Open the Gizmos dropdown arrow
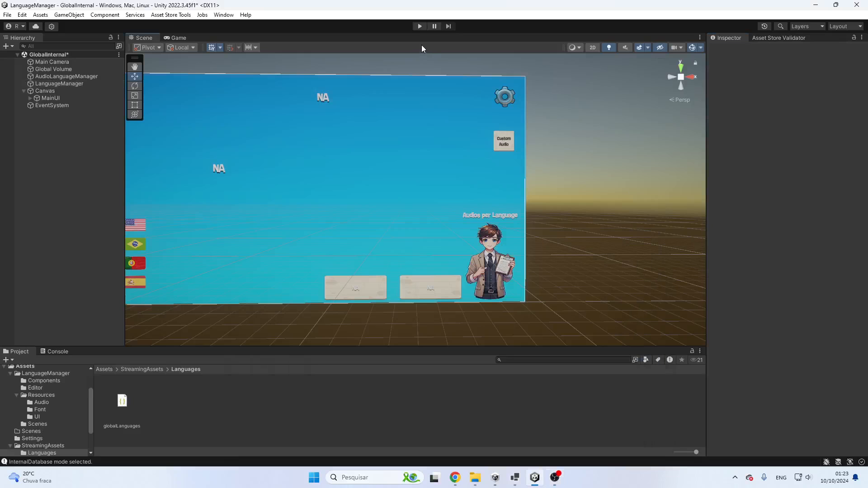 [x=701, y=47]
